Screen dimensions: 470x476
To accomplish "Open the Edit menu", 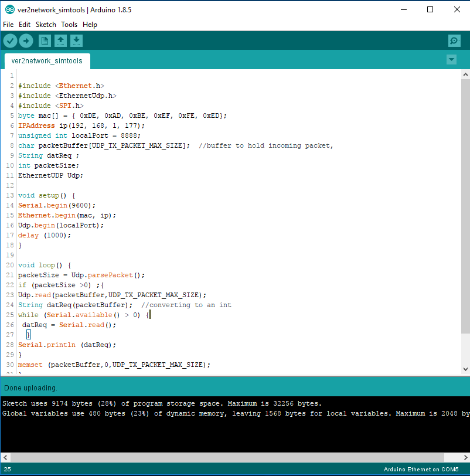I will coord(25,25).
